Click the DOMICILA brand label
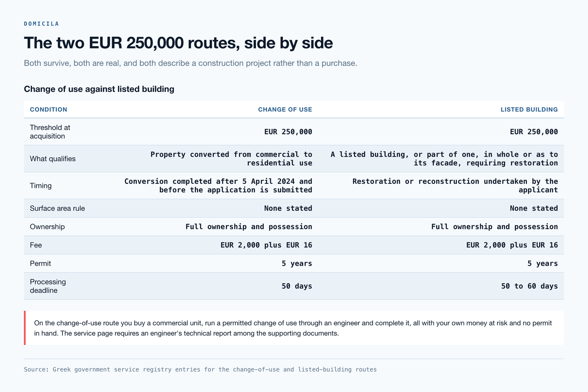This screenshot has width=588, height=392. click(41, 24)
